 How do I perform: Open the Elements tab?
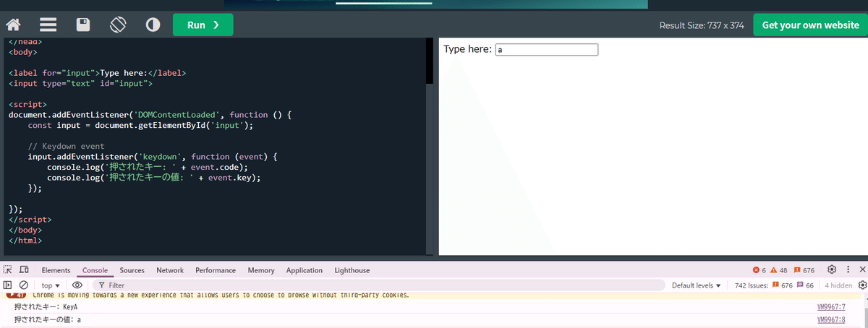pos(56,270)
